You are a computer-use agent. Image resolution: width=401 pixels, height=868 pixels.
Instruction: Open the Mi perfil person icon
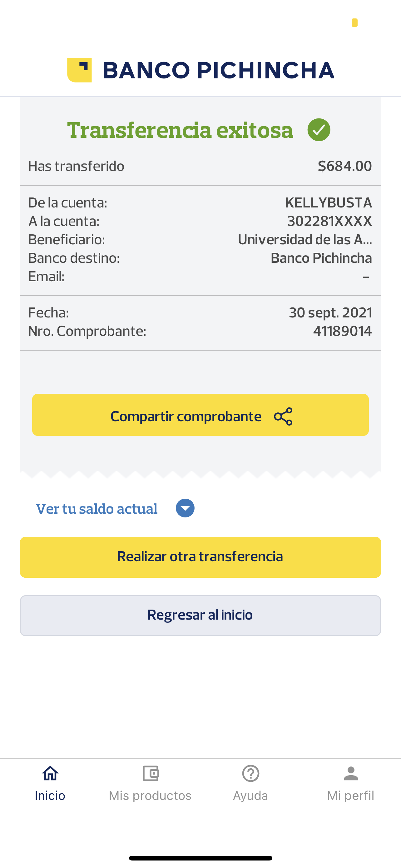(350, 773)
